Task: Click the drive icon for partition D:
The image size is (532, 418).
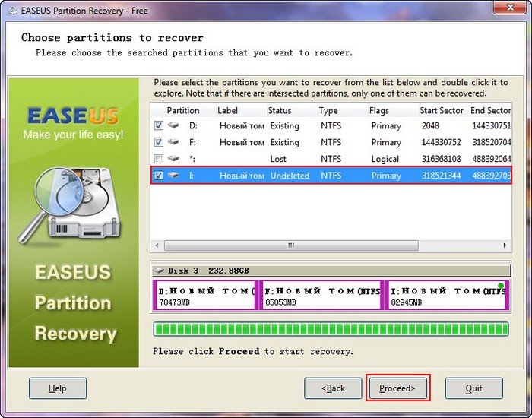Action: [x=173, y=125]
